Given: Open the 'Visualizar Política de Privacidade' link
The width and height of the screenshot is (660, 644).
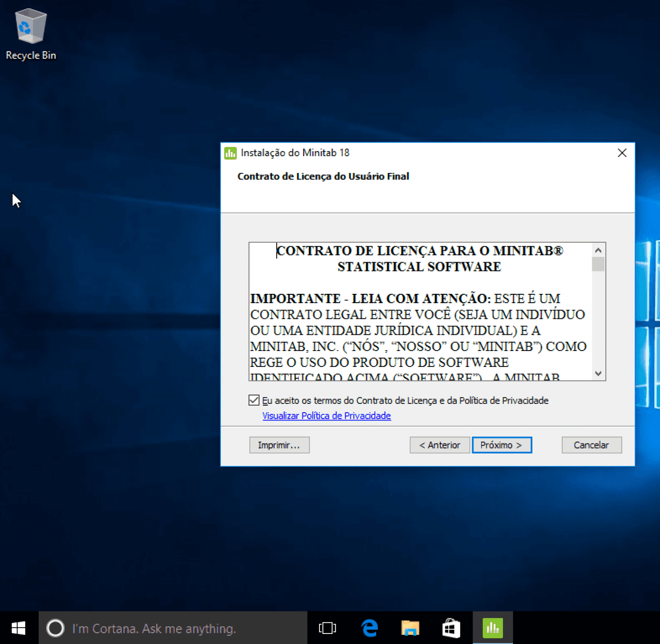Looking at the screenshot, I should [x=326, y=416].
